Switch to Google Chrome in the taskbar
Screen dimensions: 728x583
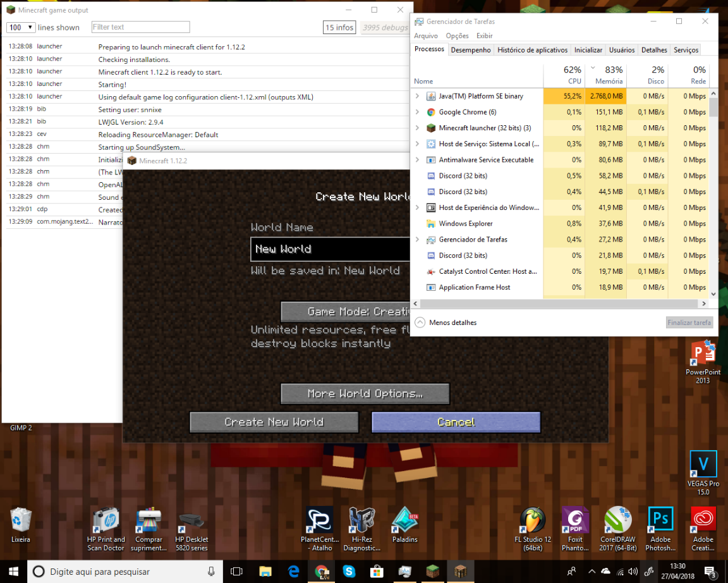[321, 572]
